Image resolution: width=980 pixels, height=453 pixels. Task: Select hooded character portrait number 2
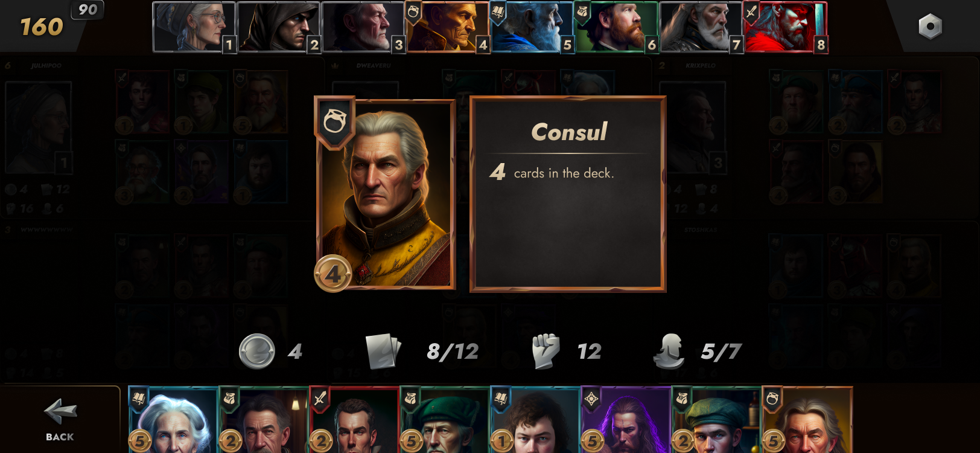click(x=278, y=27)
